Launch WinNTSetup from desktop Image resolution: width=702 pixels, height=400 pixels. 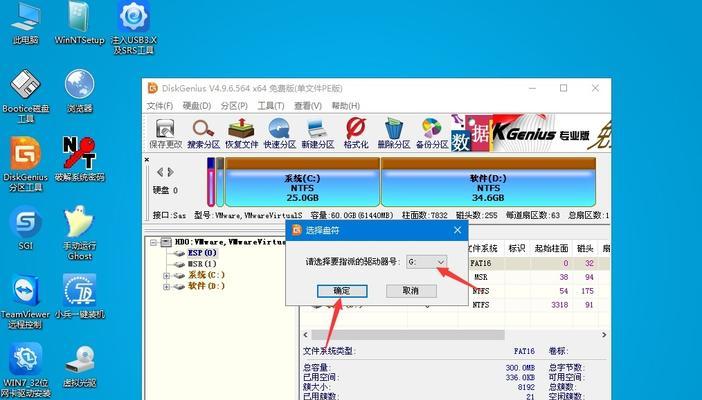(x=79, y=23)
